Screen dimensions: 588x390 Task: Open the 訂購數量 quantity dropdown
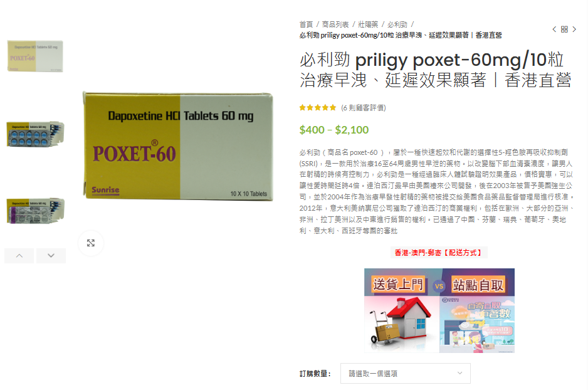[x=406, y=374]
